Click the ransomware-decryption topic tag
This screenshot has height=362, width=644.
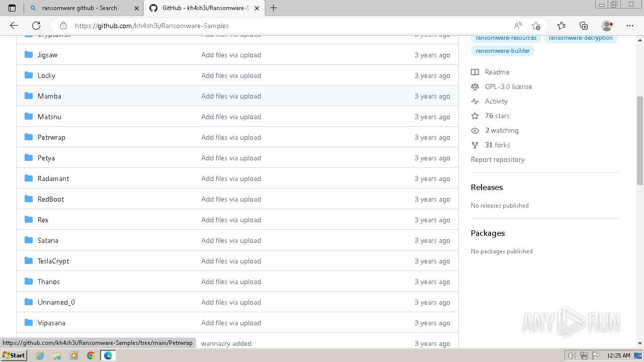[581, 38]
